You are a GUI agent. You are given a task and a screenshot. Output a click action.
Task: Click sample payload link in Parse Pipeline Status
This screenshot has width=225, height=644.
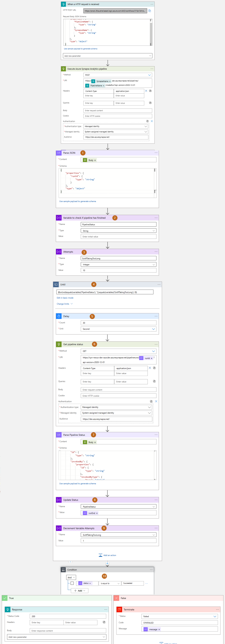pyautogui.click(x=78, y=484)
